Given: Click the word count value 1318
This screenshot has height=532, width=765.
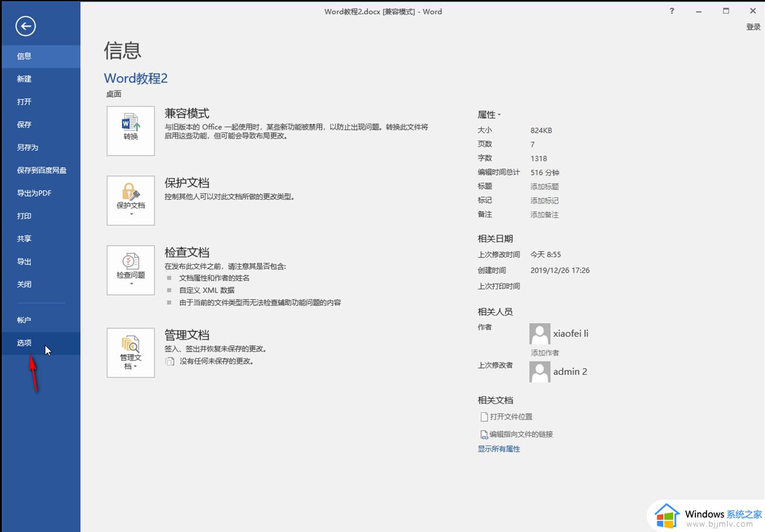Looking at the screenshot, I should 539,159.
